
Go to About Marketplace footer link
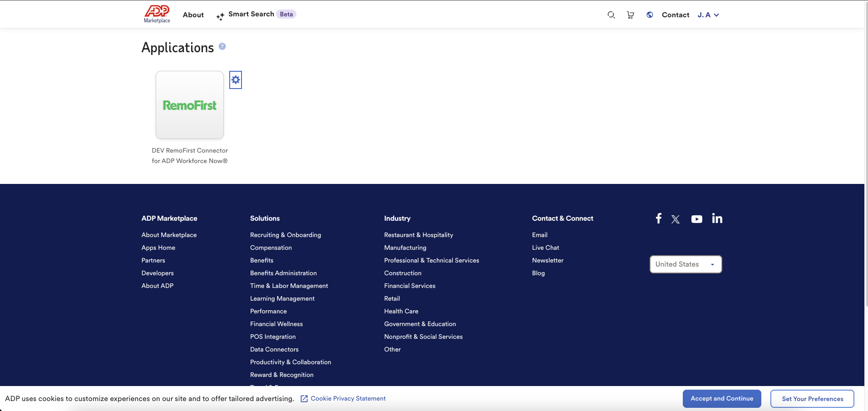(169, 235)
